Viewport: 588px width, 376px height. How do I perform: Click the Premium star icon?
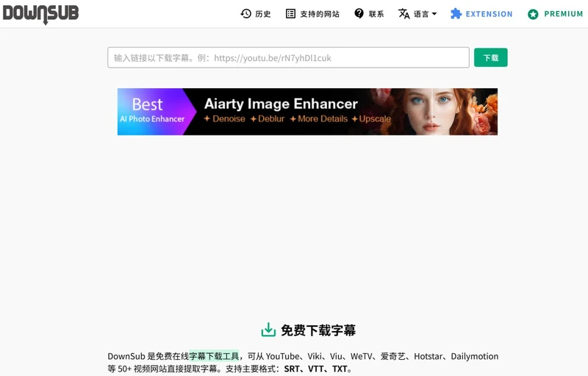point(533,14)
